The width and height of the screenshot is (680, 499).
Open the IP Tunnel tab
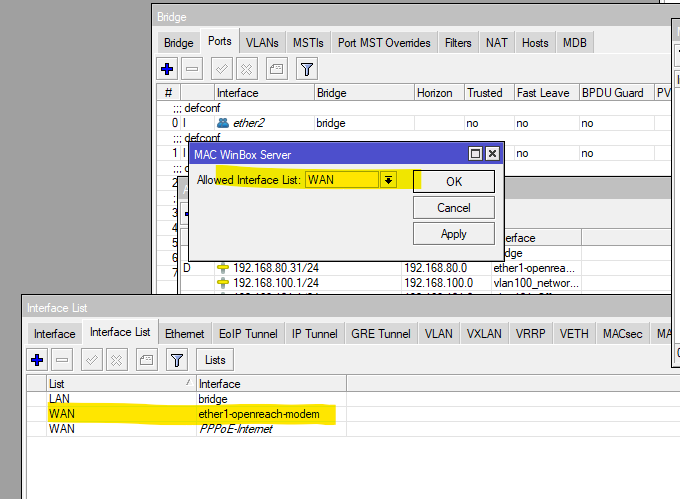coord(314,334)
